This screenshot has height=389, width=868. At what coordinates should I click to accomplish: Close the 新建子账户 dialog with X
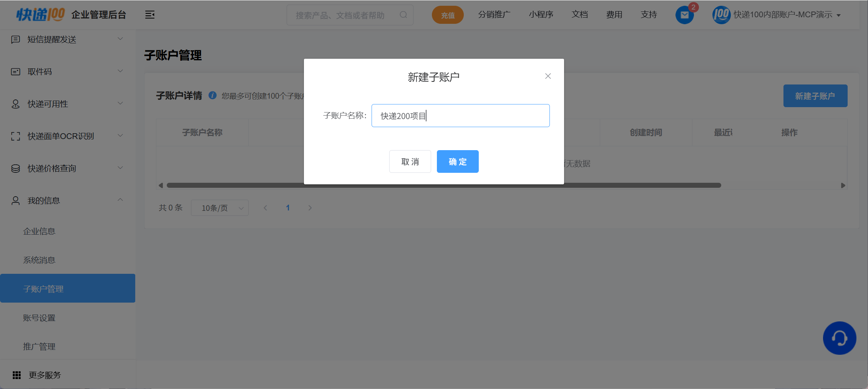(548, 76)
